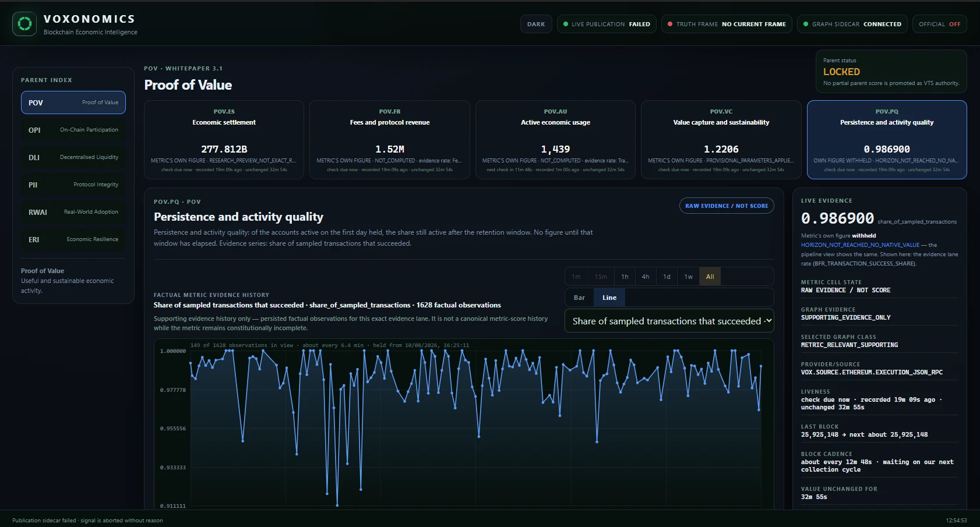Select DLI Decentralised Liquidity index
This screenshot has height=527, width=980.
click(73, 157)
